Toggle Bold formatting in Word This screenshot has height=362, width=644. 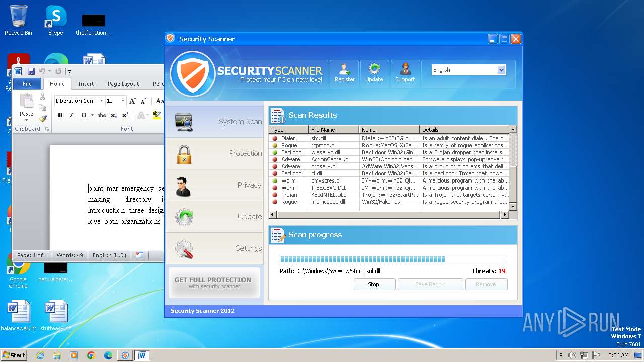tap(60, 115)
